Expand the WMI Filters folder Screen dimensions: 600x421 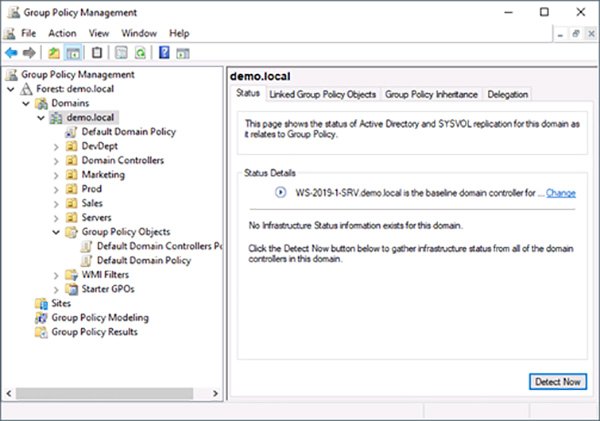tap(56, 275)
